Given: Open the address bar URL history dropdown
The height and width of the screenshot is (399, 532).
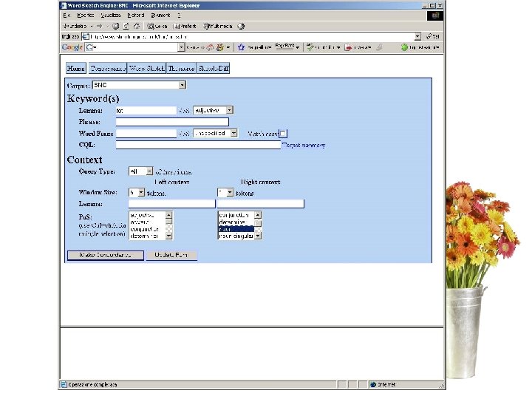Looking at the screenshot, I should (x=417, y=36).
